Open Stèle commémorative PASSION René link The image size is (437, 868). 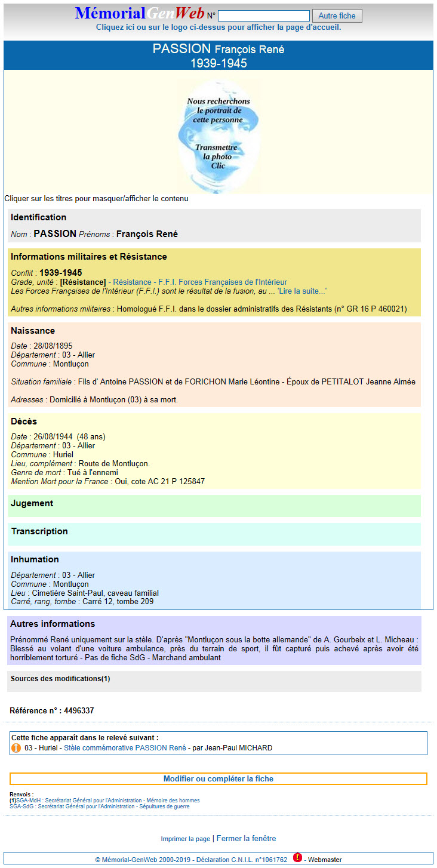coord(125,748)
